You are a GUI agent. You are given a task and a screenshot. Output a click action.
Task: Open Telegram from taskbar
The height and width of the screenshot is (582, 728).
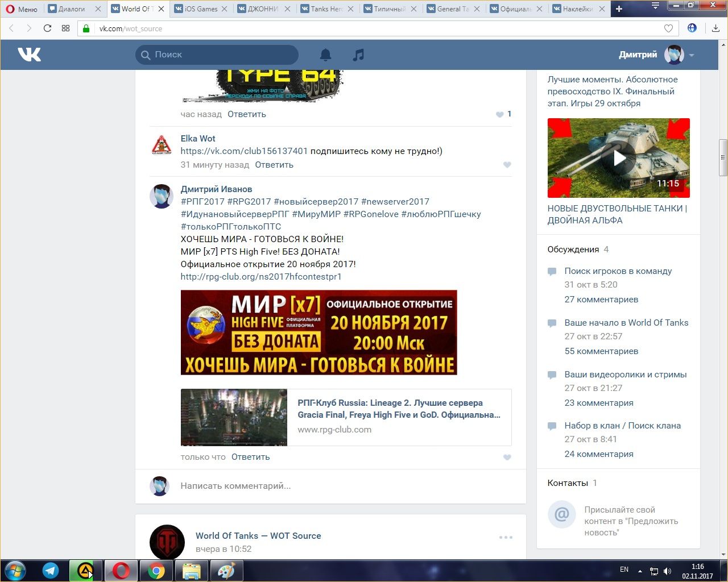click(51, 571)
